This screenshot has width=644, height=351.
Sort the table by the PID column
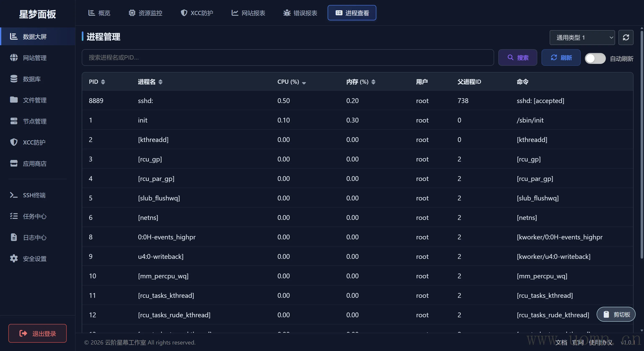click(103, 82)
